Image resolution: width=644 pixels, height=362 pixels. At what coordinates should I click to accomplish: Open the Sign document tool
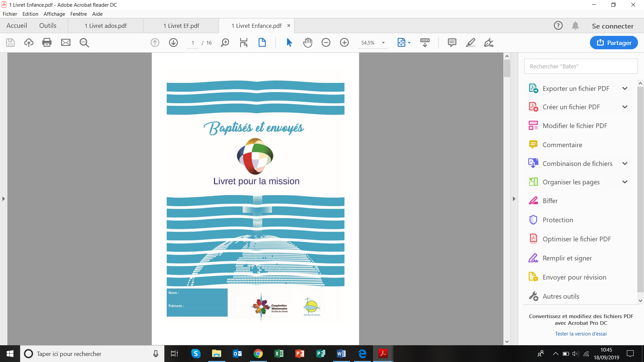(489, 43)
